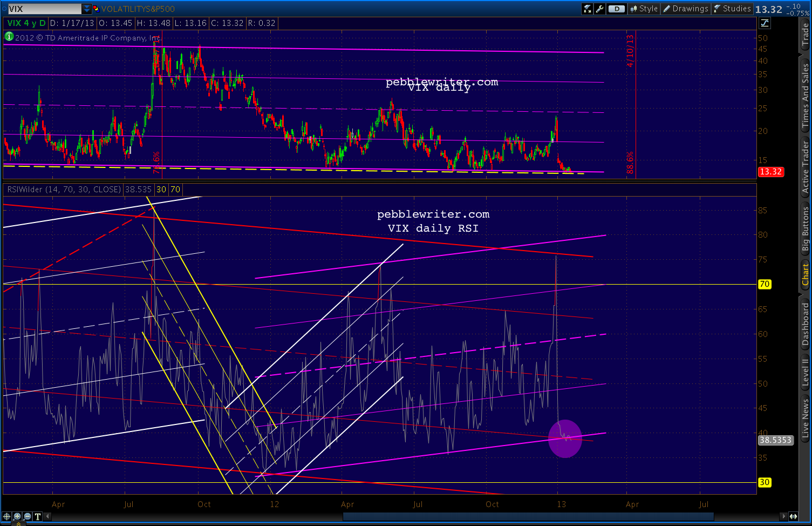The image size is (812, 526).
Task: Select the zoom-out minus icon
Action: [26, 516]
